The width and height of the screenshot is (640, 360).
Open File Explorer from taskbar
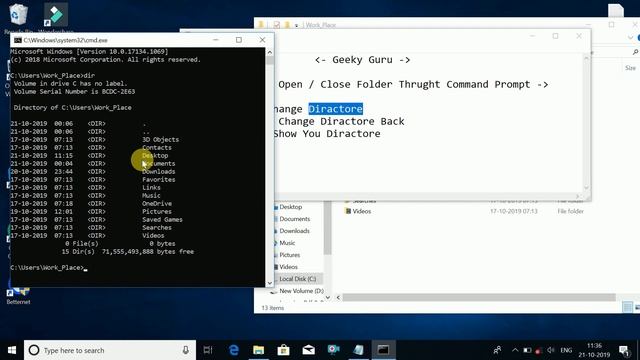tap(258, 350)
